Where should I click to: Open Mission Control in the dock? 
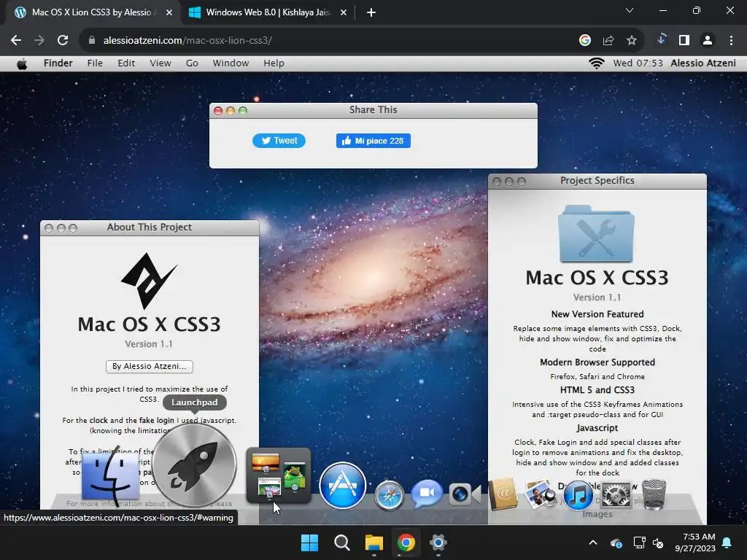(x=279, y=475)
